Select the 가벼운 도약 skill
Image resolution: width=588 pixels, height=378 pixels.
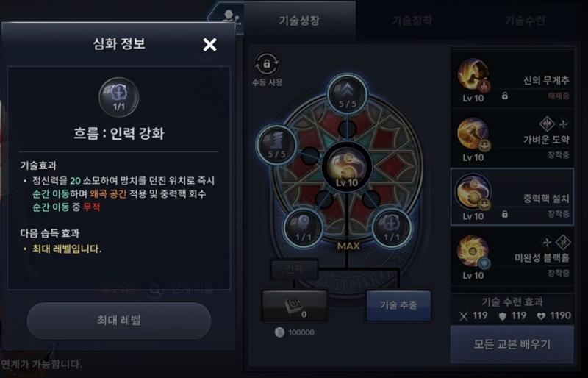click(512, 138)
